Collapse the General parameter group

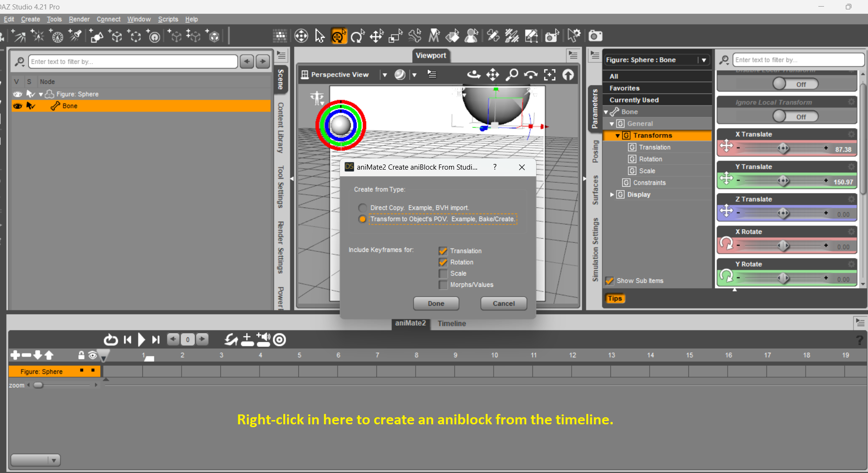point(612,124)
